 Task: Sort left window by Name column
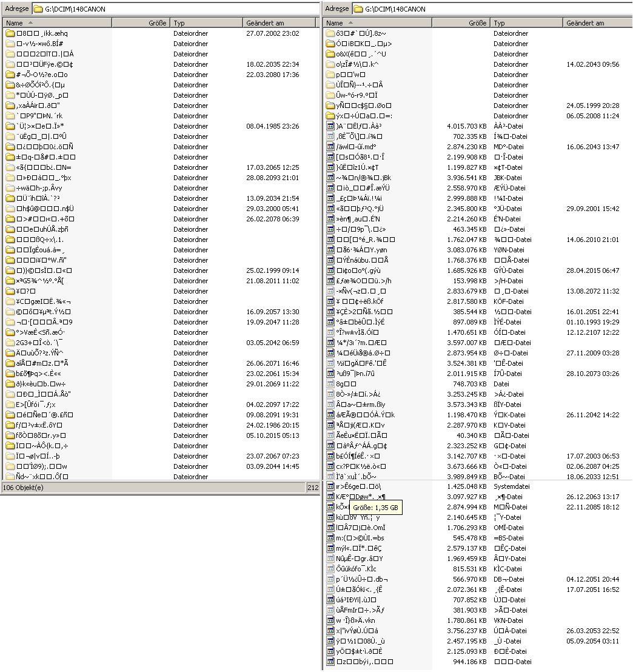[58, 22]
